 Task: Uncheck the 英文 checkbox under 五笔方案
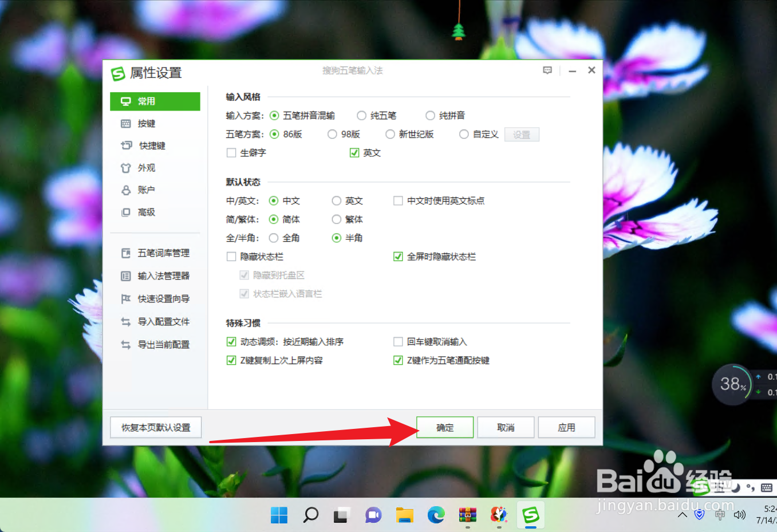click(354, 153)
